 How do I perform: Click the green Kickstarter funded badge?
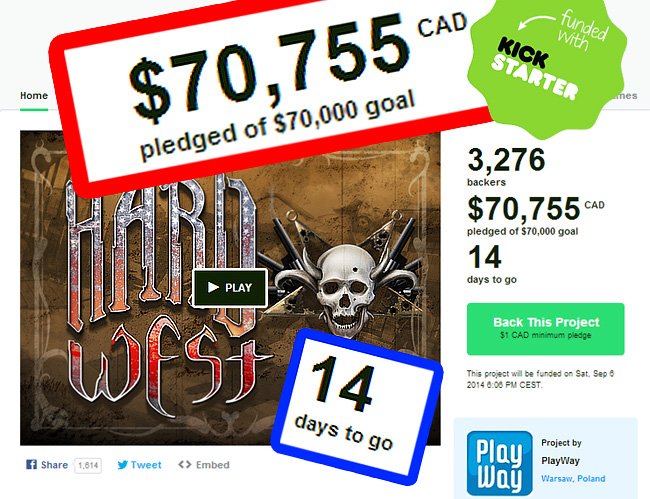coord(548,65)
